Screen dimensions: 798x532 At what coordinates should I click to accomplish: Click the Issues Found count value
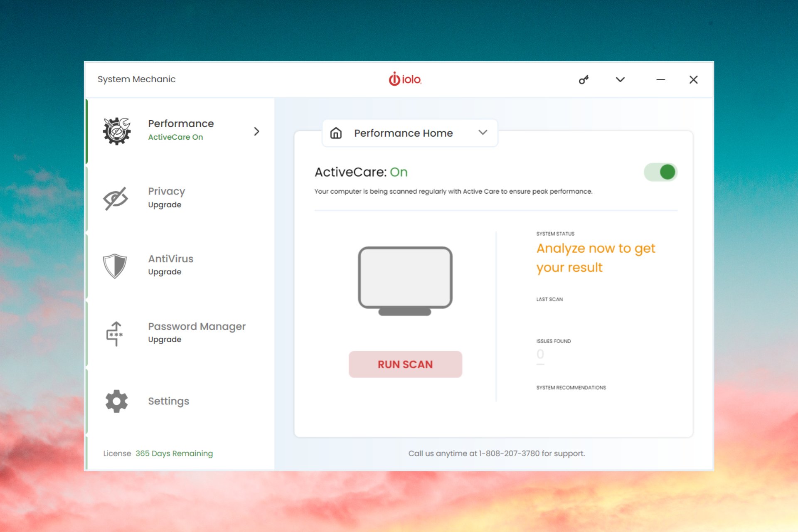click(540, 354)
